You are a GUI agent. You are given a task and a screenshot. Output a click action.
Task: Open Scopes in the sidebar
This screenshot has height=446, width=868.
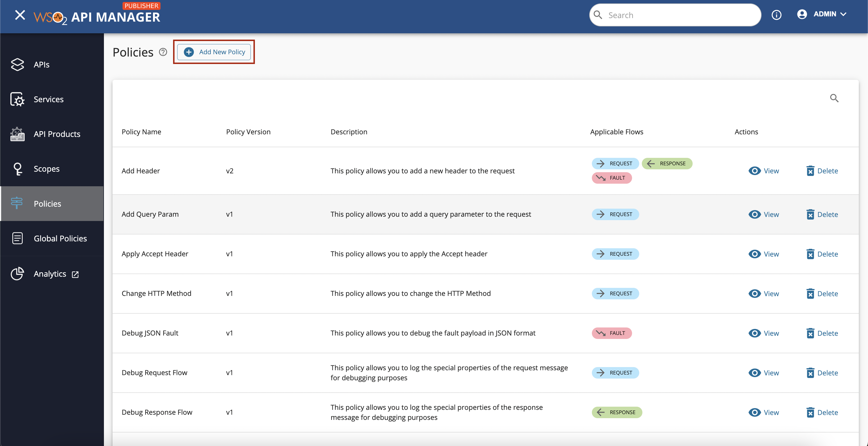coord(52,169)
